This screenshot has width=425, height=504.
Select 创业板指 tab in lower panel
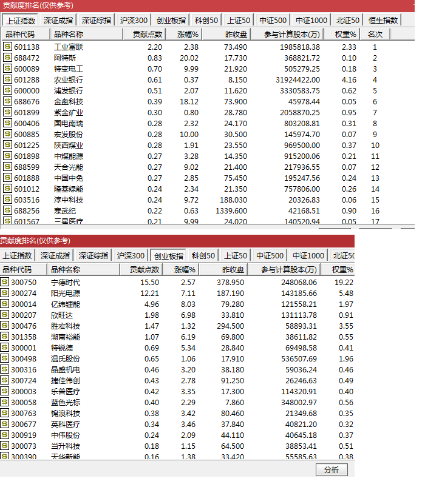pos(169,255)
